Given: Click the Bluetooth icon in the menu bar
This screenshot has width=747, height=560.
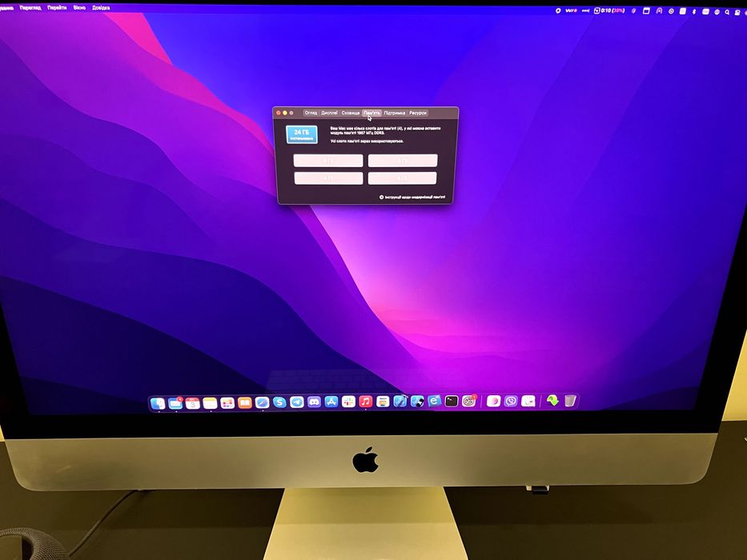Looking at the screenshot, I should tap(693, 11).
